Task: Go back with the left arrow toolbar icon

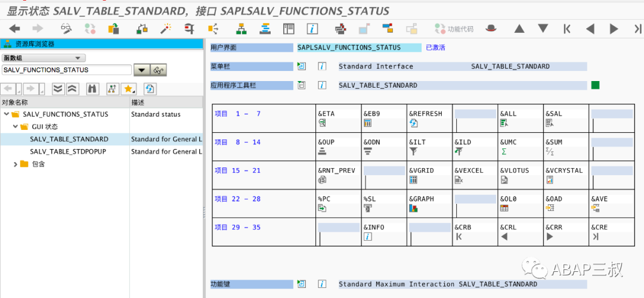Action: pyautogui.click(x=15, y=29)
